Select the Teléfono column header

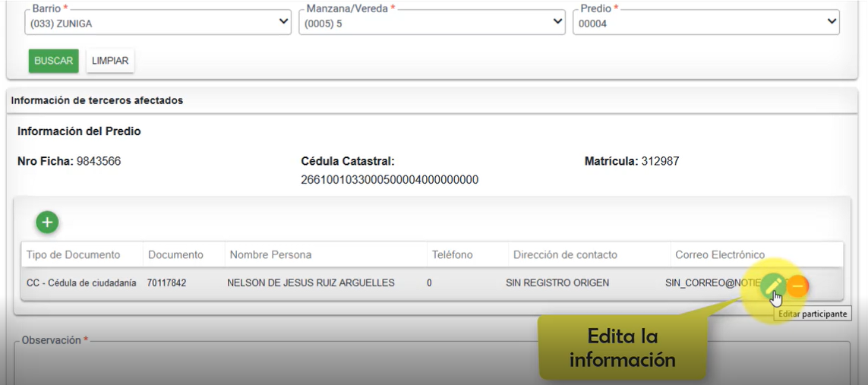click(x=452, y=254)
